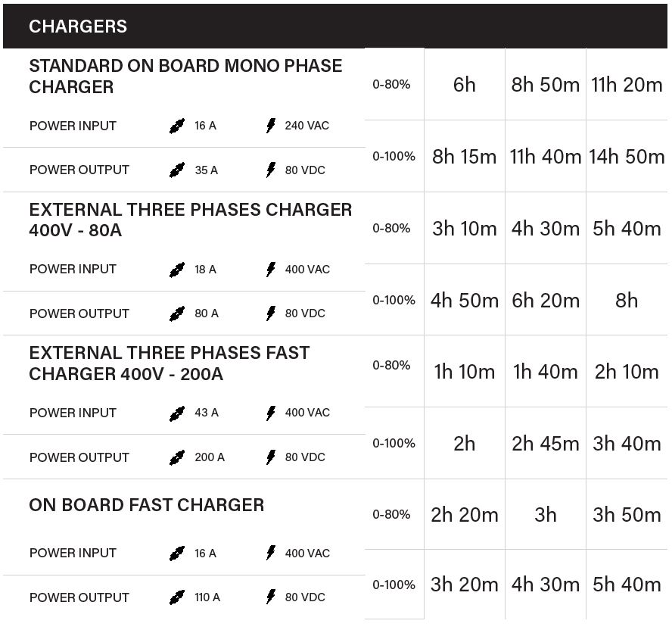
Task: Click the plug icon beside 200 A output
Action: point(177,457)
